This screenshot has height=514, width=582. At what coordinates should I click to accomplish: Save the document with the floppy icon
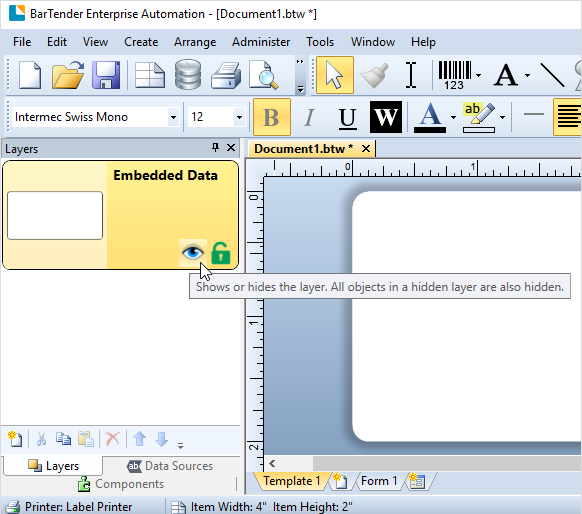[106, 75]
